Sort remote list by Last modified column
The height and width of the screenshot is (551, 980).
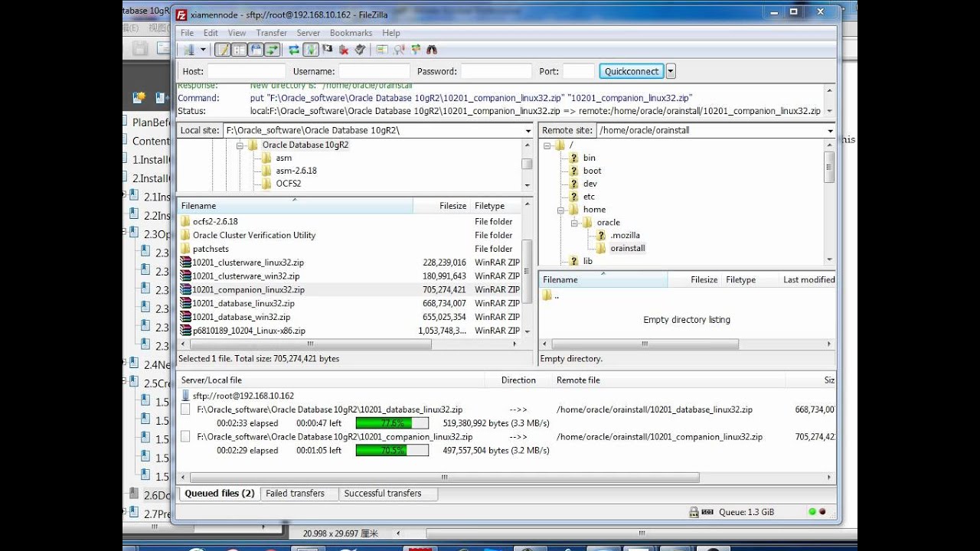(808, 280)
